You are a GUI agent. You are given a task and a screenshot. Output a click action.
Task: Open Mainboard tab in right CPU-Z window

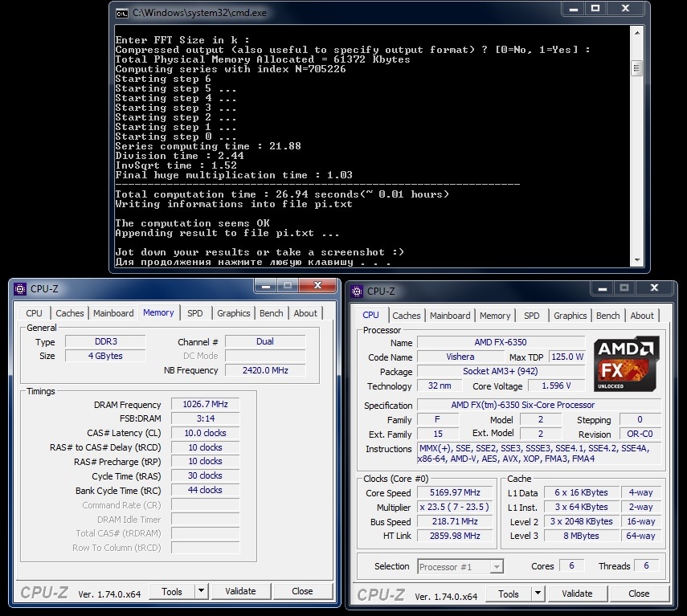(450, 316)
